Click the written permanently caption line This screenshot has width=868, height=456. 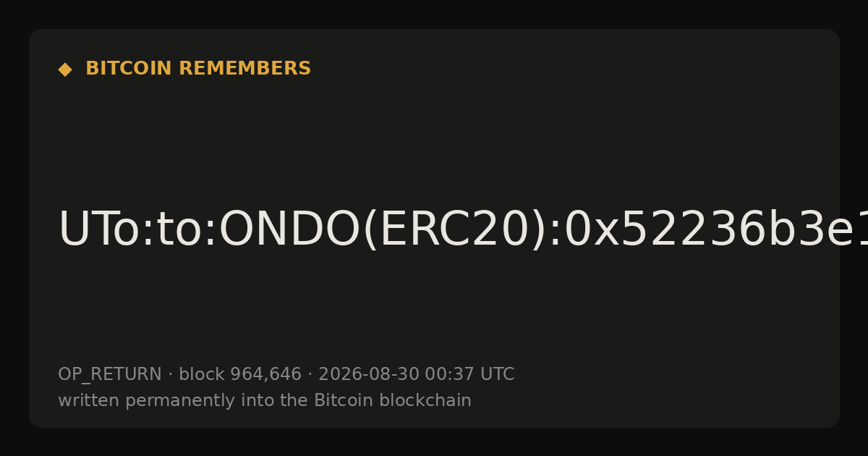[x=265, y=401]
